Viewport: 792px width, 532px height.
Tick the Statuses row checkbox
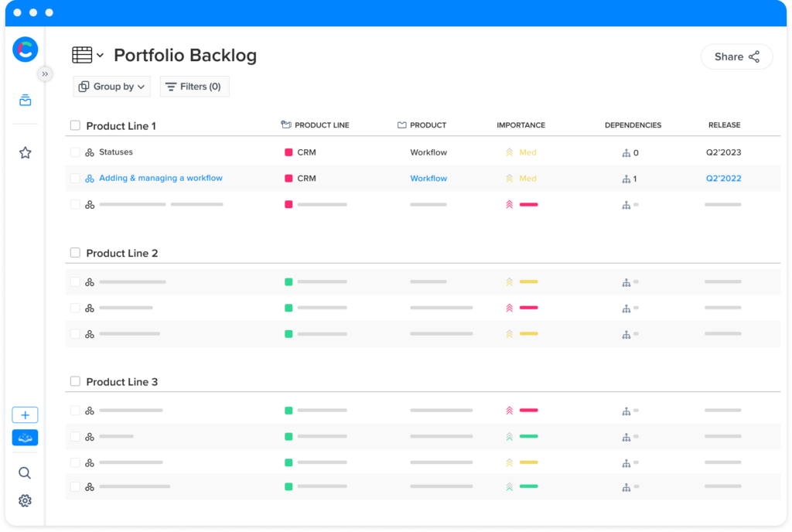point(75,152)
